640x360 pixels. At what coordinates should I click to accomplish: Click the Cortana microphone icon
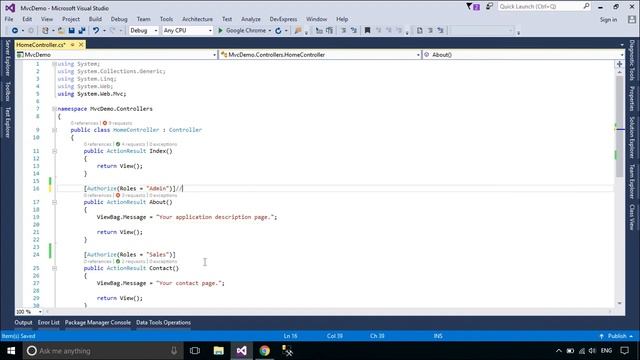point(174,351)
